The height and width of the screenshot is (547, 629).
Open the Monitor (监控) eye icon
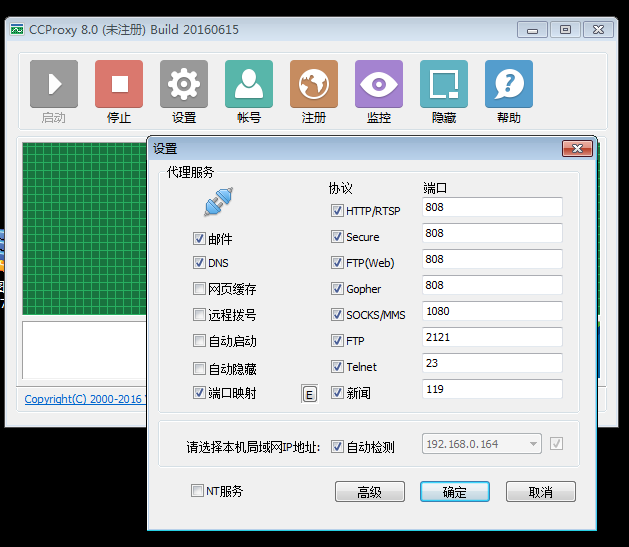click(379, 84)
